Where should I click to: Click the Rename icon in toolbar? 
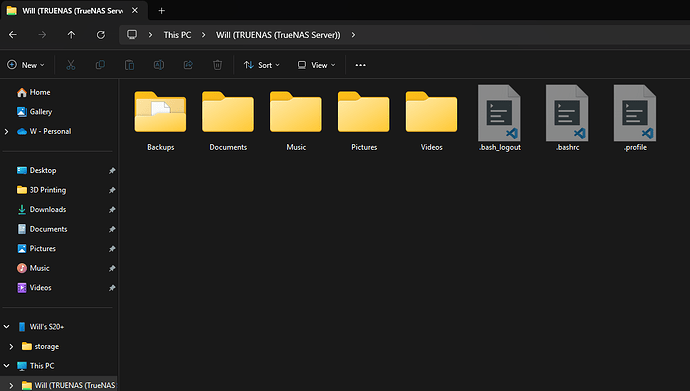click(159, 65)
